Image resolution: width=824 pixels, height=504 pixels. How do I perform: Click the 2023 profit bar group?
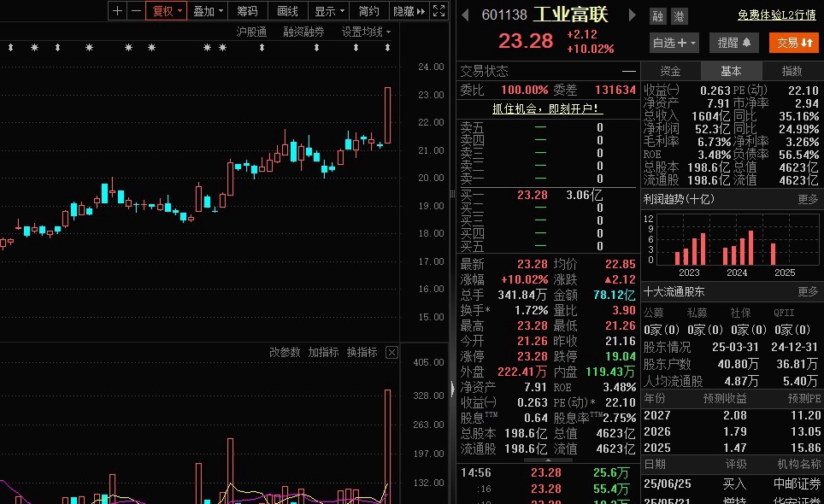690,249
